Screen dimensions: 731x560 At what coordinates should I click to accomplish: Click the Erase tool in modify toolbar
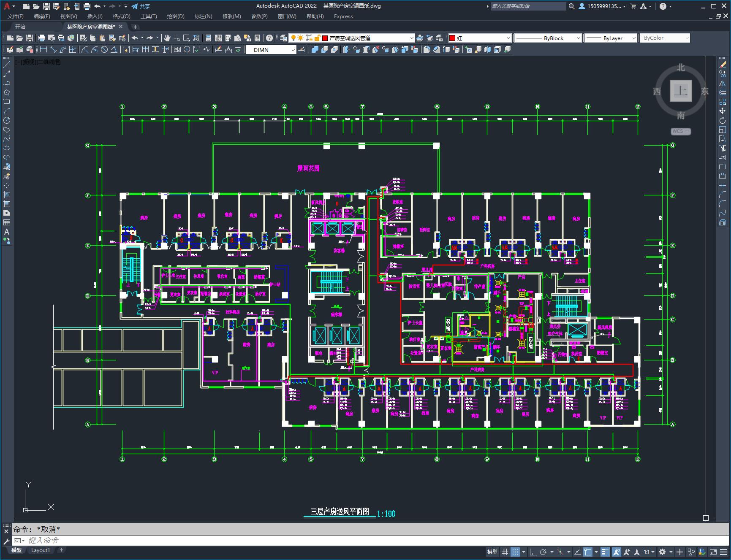pyautogui.click(x=723, y=65)
